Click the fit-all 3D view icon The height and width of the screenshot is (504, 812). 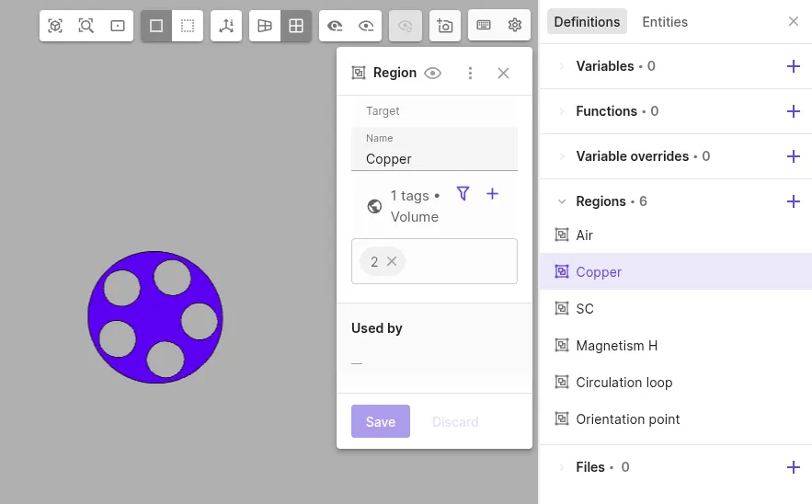[x=55, y=26]
